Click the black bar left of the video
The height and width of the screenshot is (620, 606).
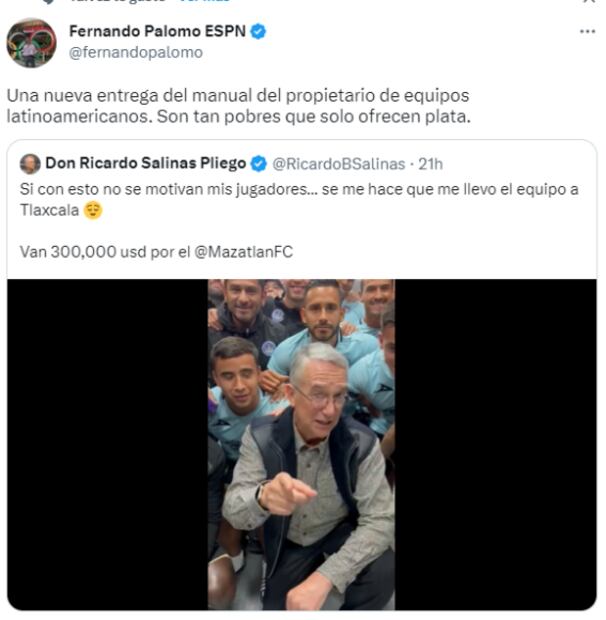click(108, 444)
